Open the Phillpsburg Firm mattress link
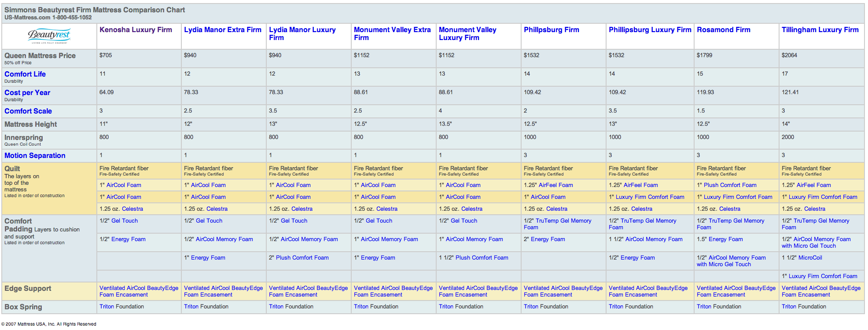The image size is (868, 330). click(552, 30)
